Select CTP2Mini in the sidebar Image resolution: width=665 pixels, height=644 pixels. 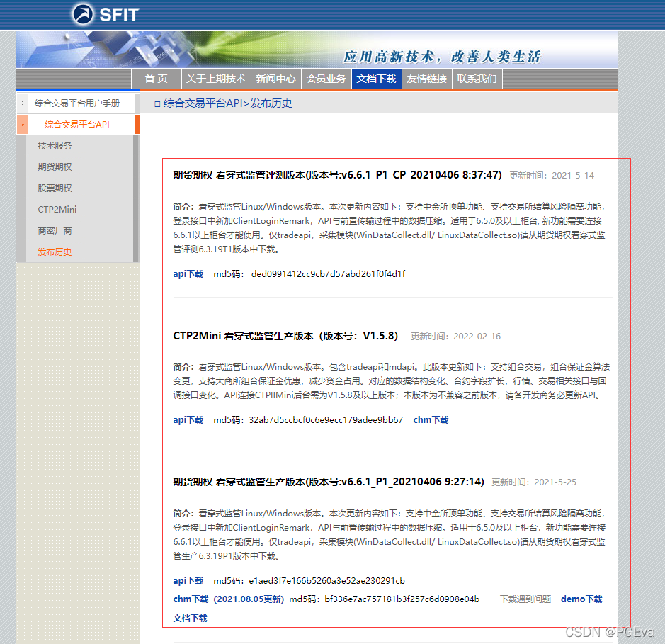(x=57, y=209)
